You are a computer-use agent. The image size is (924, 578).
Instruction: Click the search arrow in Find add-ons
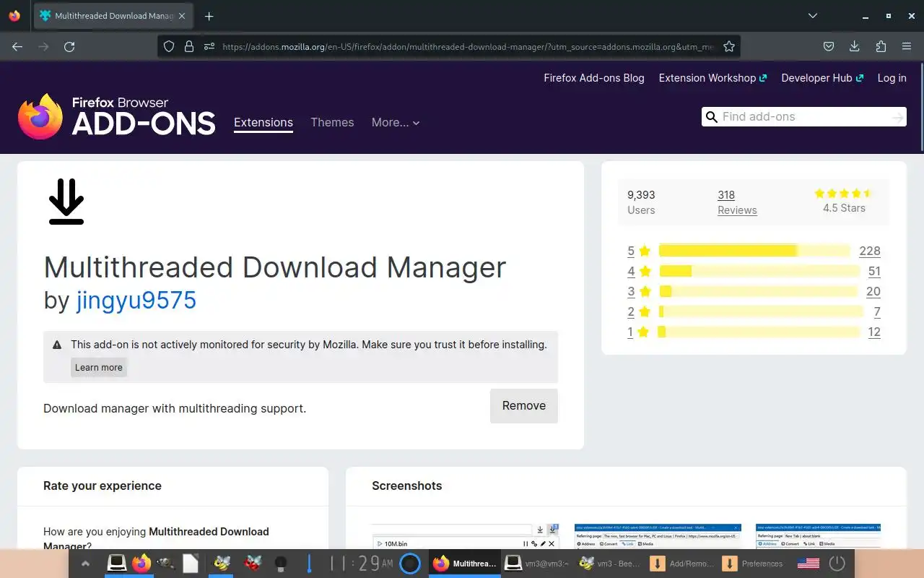click(x=897, y=117)
